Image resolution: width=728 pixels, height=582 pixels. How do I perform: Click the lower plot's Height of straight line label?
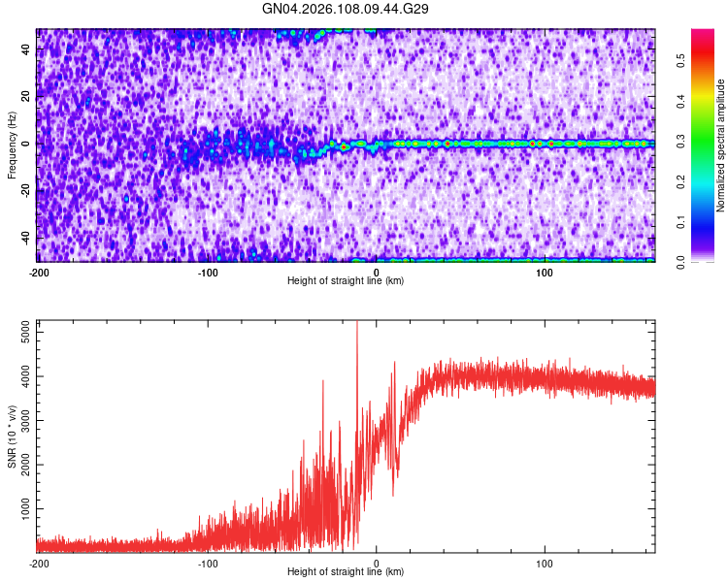tap(346, 571)
